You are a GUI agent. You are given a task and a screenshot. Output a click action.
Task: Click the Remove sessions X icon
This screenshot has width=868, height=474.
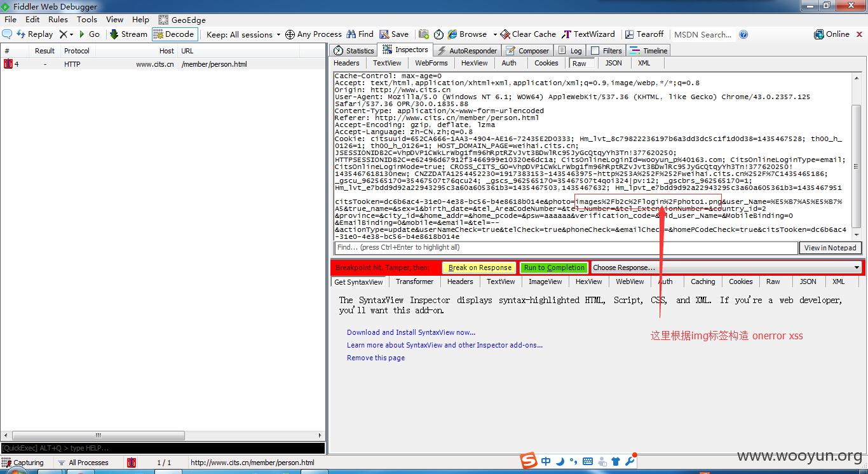click(x=63, y=34)
